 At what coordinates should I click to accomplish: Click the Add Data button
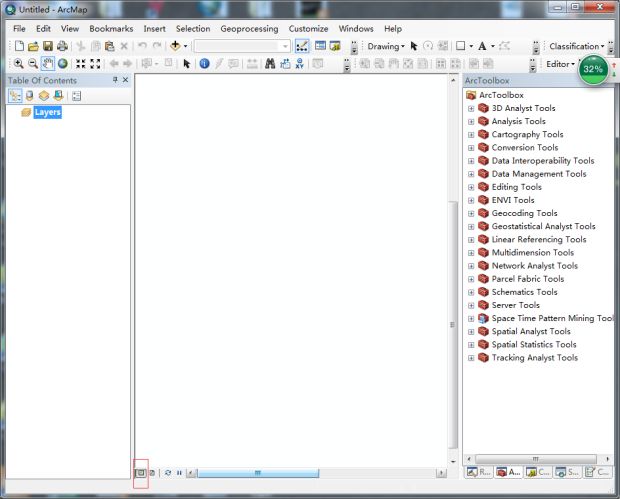(176, 46)
